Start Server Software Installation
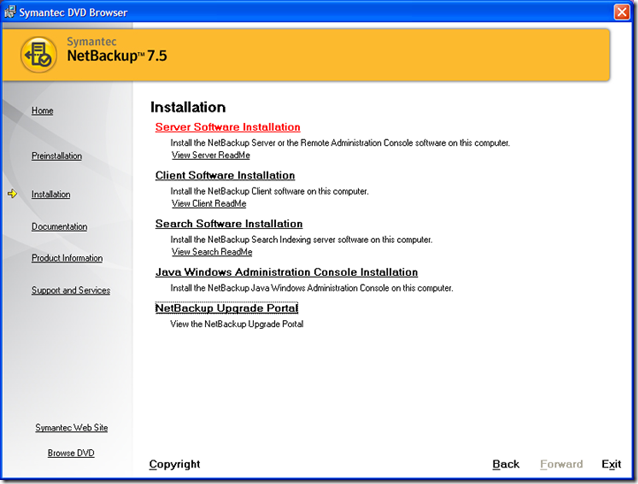 click(228, 127)
